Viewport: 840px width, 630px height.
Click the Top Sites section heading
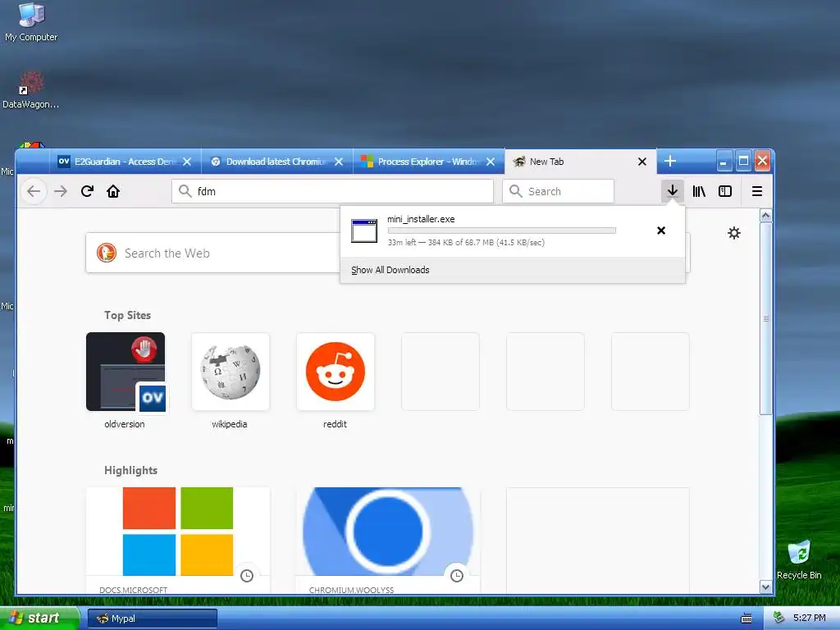pyautogui.click(x=127, y=315)
